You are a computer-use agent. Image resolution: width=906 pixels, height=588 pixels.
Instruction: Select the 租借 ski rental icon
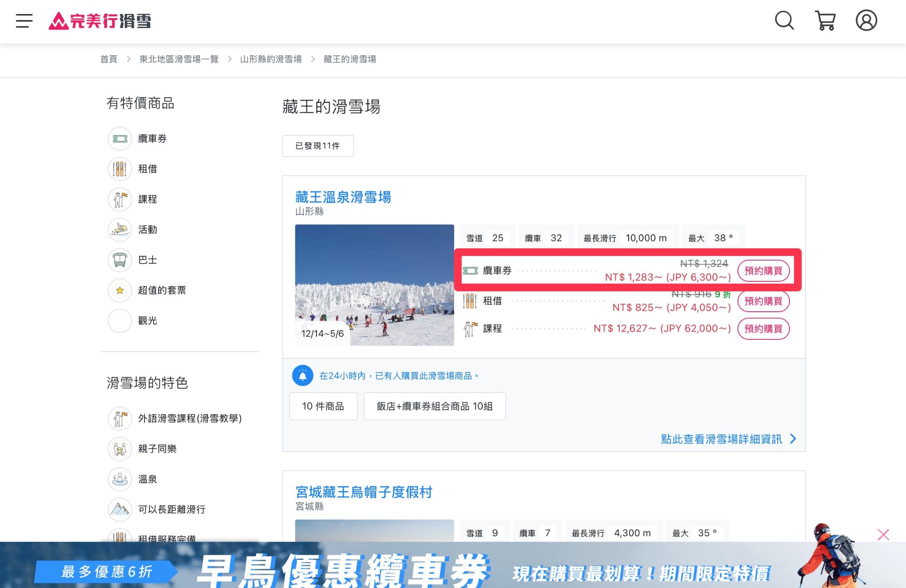tap(119, 169)
